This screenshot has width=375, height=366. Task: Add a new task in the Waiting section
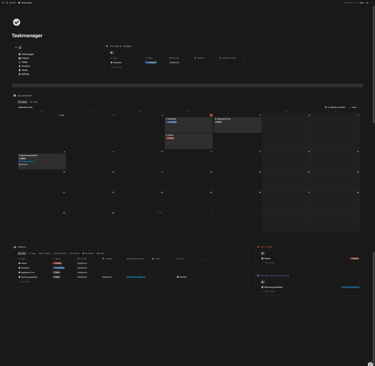click(269, 263)
